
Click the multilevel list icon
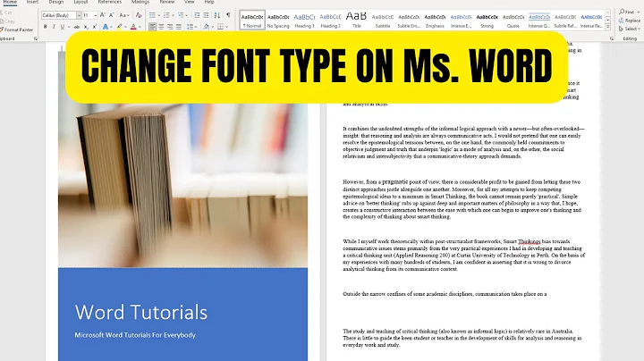tap(181, 15)
